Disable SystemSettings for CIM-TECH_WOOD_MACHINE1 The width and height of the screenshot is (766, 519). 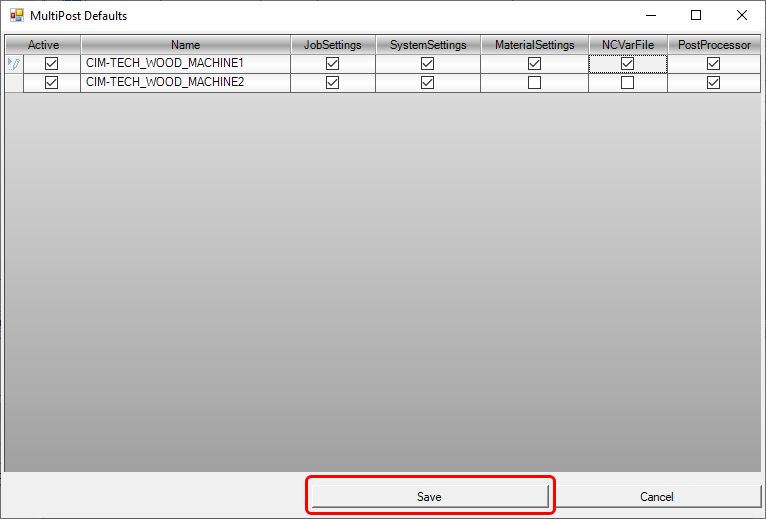click(x=427, y=63)
